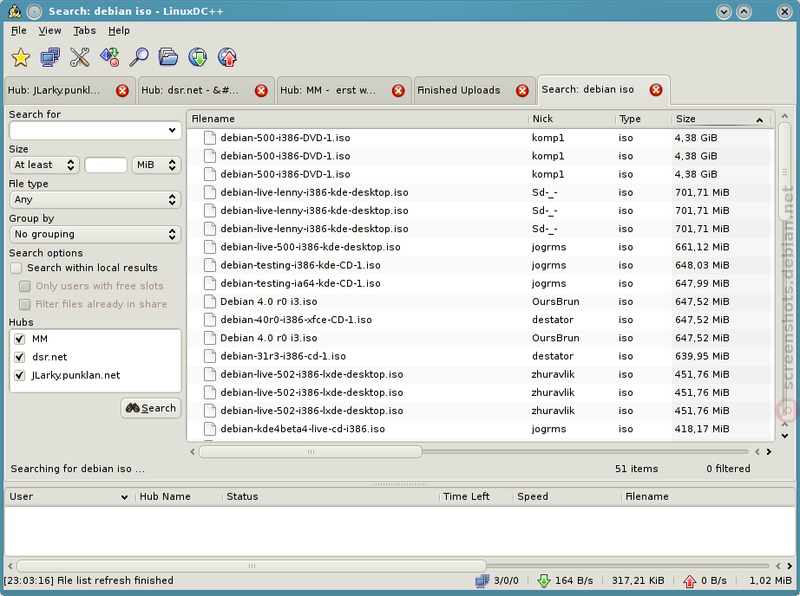800x596 pixels.
Task: Click the red upload speed icon in status bar
Action: click(x=690, y=581)
